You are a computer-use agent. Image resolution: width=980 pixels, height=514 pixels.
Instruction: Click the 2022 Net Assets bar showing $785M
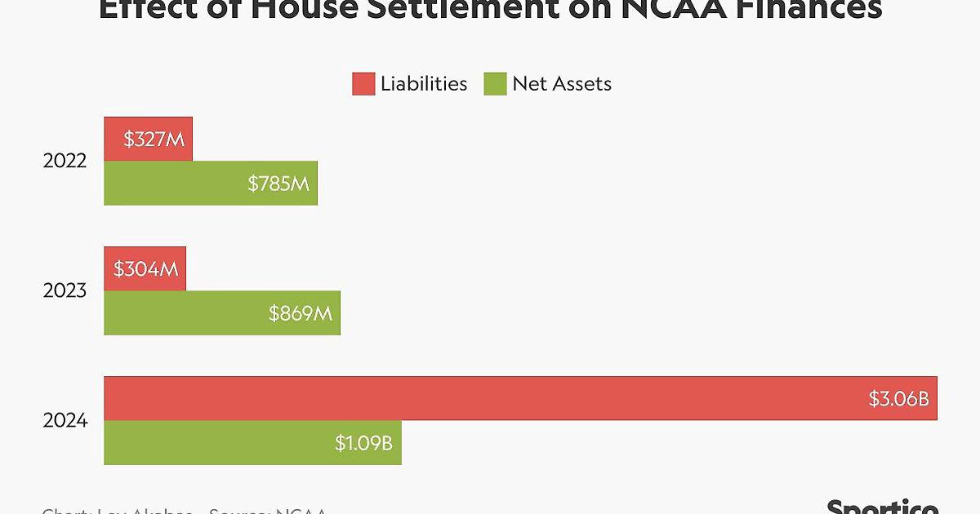210,183
